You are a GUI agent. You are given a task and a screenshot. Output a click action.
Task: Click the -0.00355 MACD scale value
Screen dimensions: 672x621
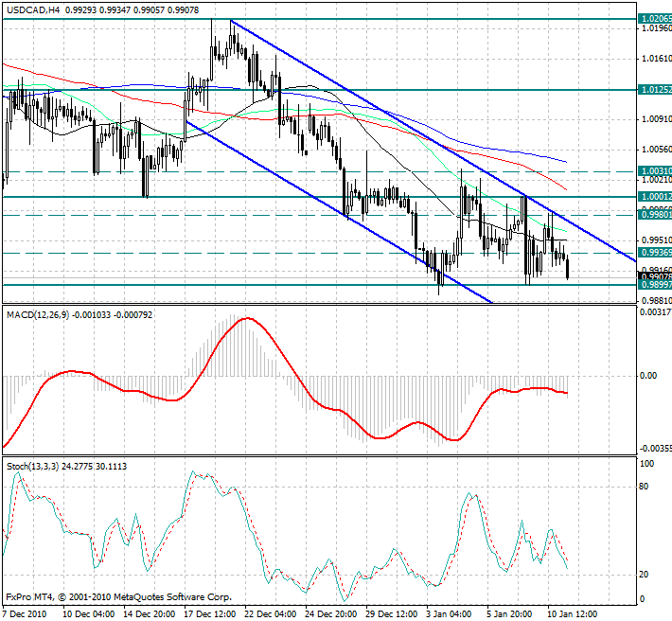[656, 449]
